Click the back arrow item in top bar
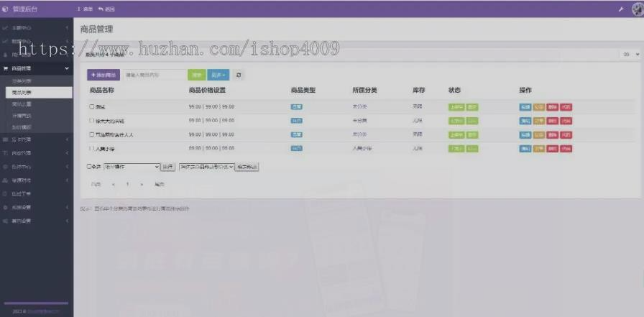Viewport: 644px width, 317px height. pos(106,9)
